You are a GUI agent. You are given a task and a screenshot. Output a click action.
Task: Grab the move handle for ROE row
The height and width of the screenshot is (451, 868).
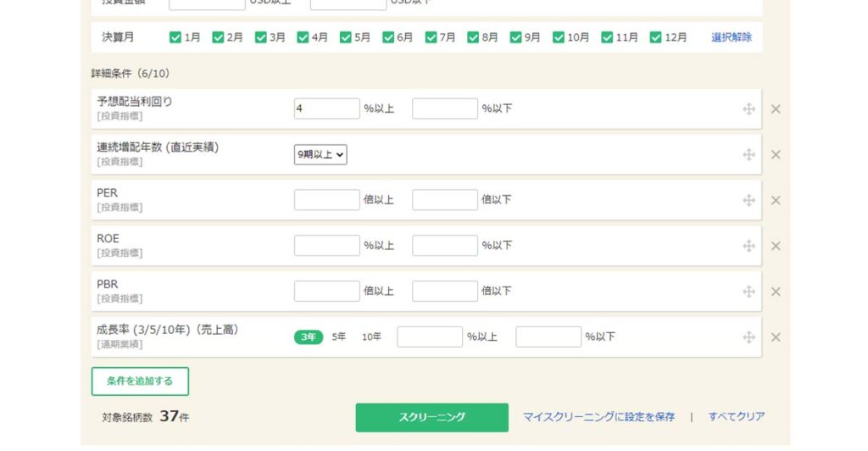(748, 247)
